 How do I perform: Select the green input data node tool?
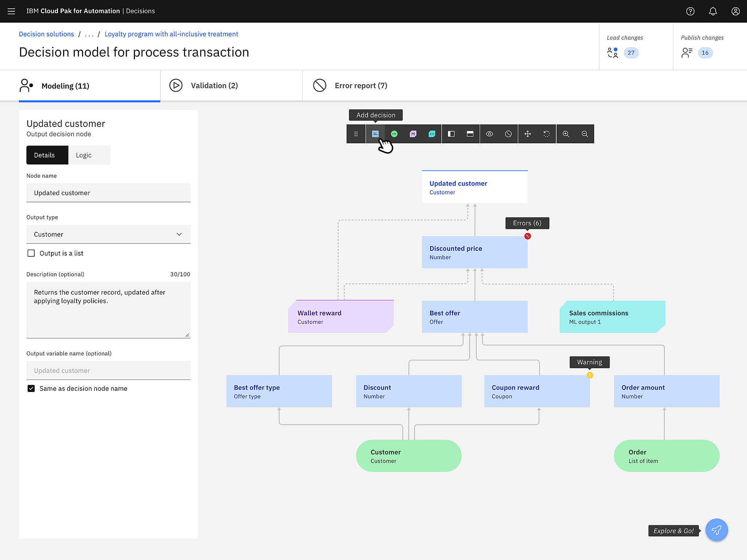coord(394,134)
